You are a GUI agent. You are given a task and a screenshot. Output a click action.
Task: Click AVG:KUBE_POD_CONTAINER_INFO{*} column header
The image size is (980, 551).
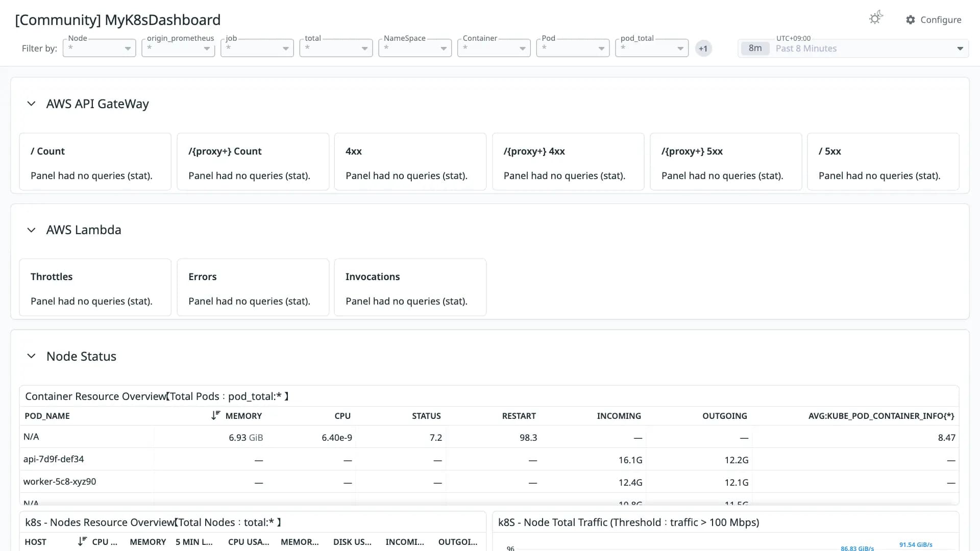881,416
